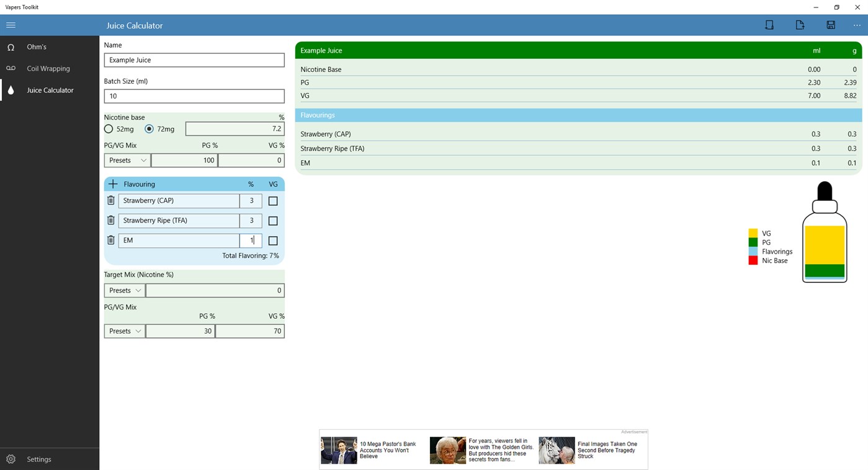
Task: Switch to the Settings page
Action: [38, 459]
